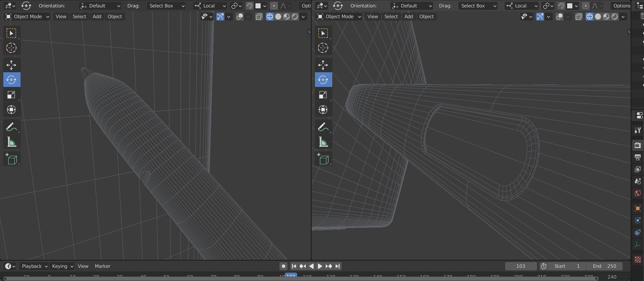The height and width of the screenshot is (281, 644).
Task: Toggle X-ray in left viewport
Action: (259, 17)
